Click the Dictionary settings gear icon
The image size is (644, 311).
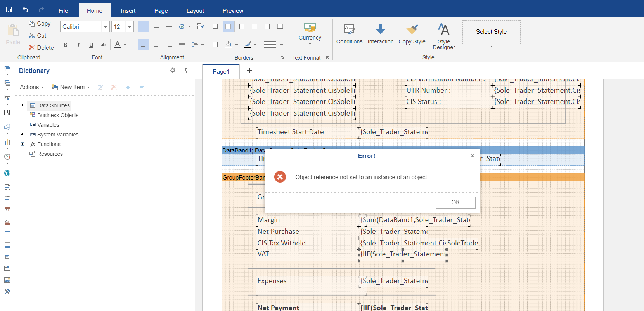coord(173,70)
